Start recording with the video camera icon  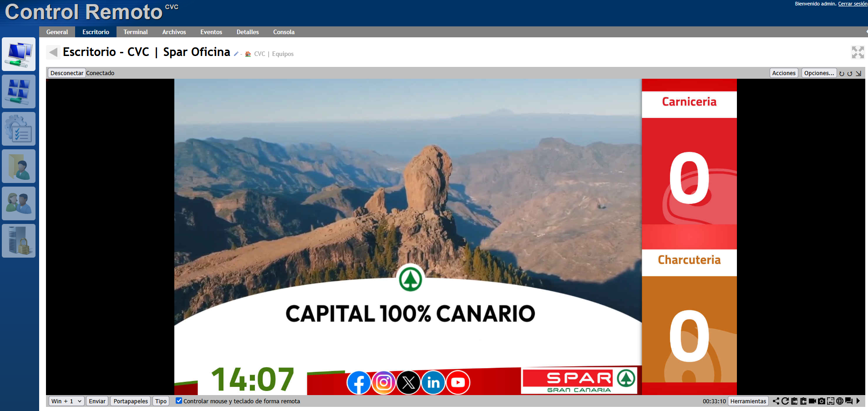pyautogui.click(x=812, y=401)
